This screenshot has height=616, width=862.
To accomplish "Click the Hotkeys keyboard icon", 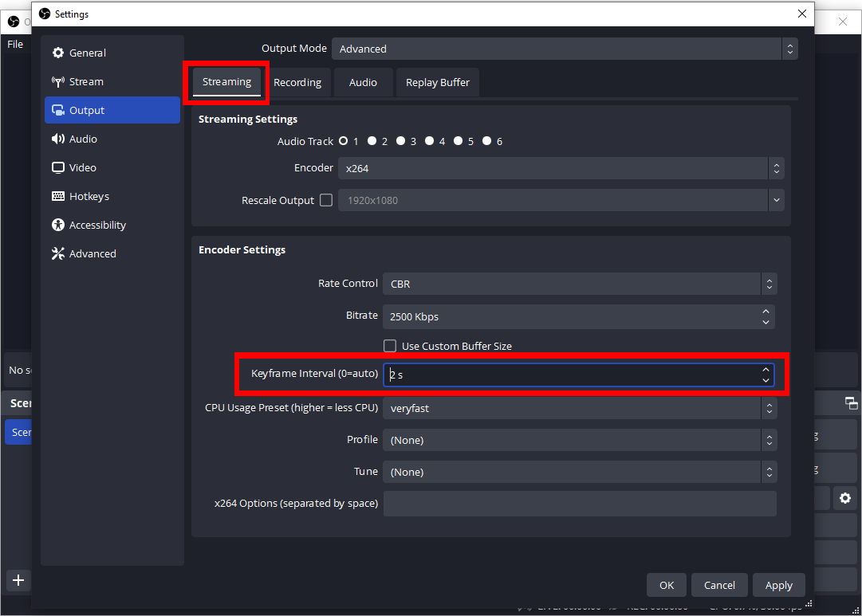I will coord(57,197).
